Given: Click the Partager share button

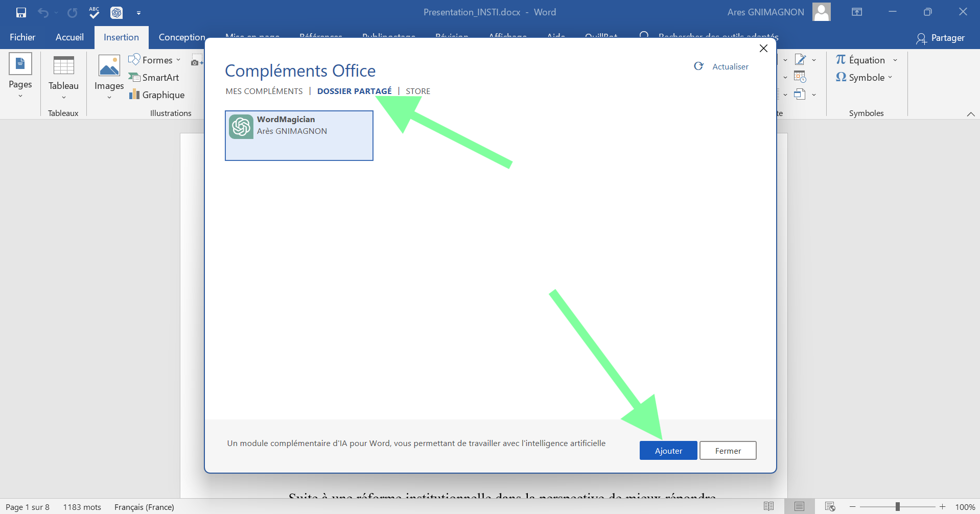Looking at the screenshot, I should pyautogui.click(x=940, y=38).
